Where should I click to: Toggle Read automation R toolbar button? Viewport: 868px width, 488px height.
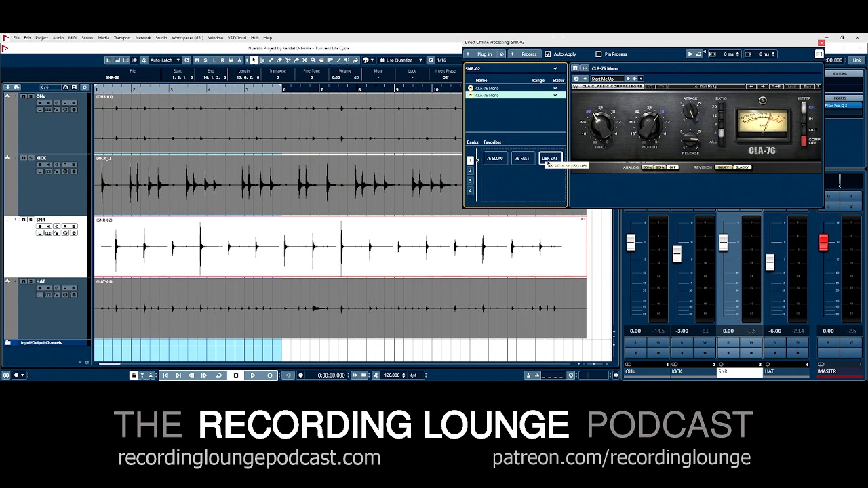tap(222, 60)
